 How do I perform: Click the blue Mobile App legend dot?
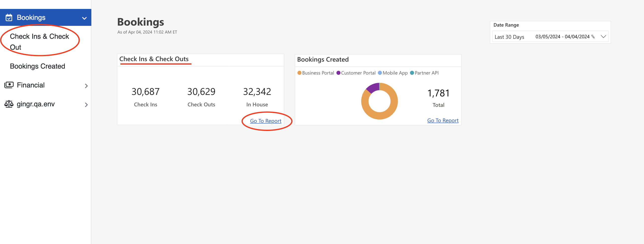click(380, 73)
